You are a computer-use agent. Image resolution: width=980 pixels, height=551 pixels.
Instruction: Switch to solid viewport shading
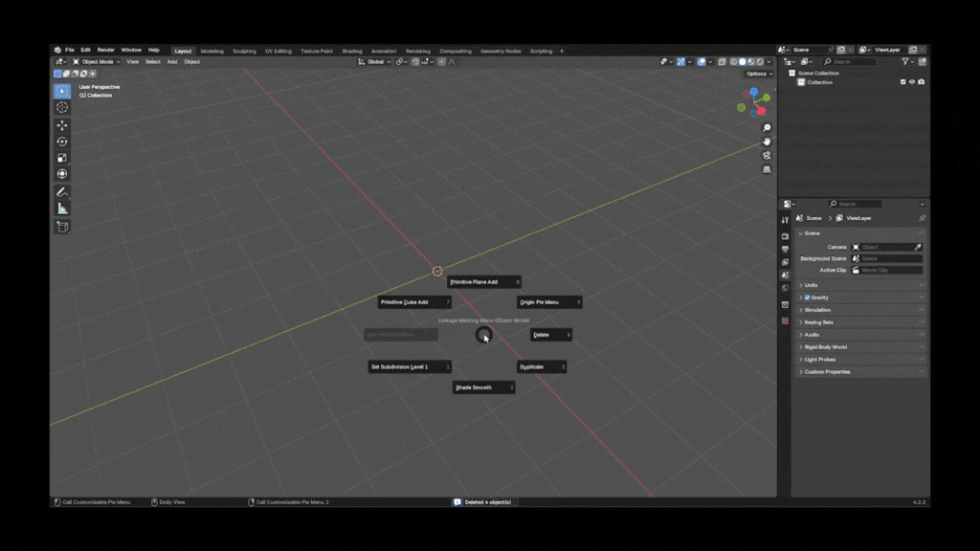[743, 62]
